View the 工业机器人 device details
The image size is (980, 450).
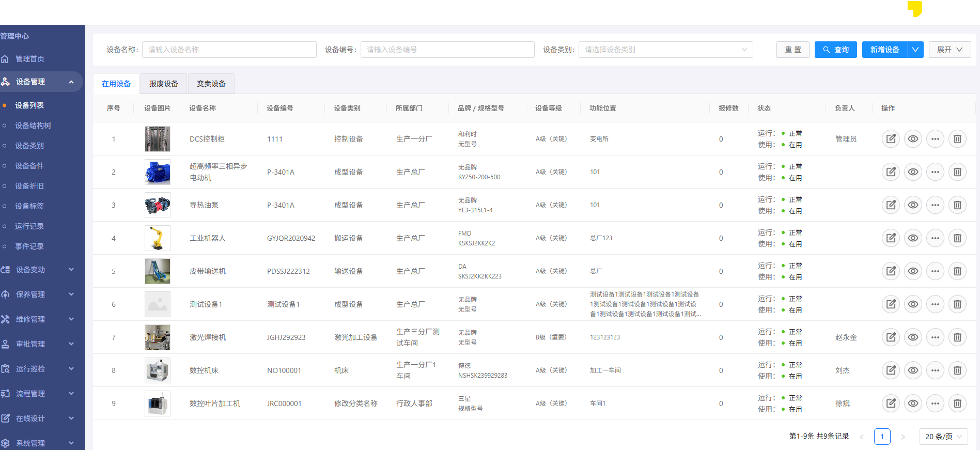coord(913,238)
